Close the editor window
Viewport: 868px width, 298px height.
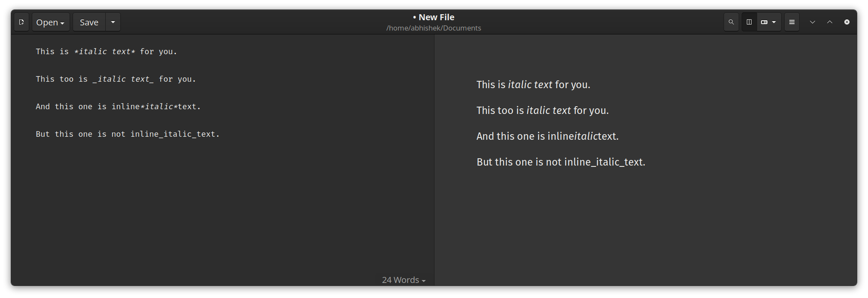(847, 22)
